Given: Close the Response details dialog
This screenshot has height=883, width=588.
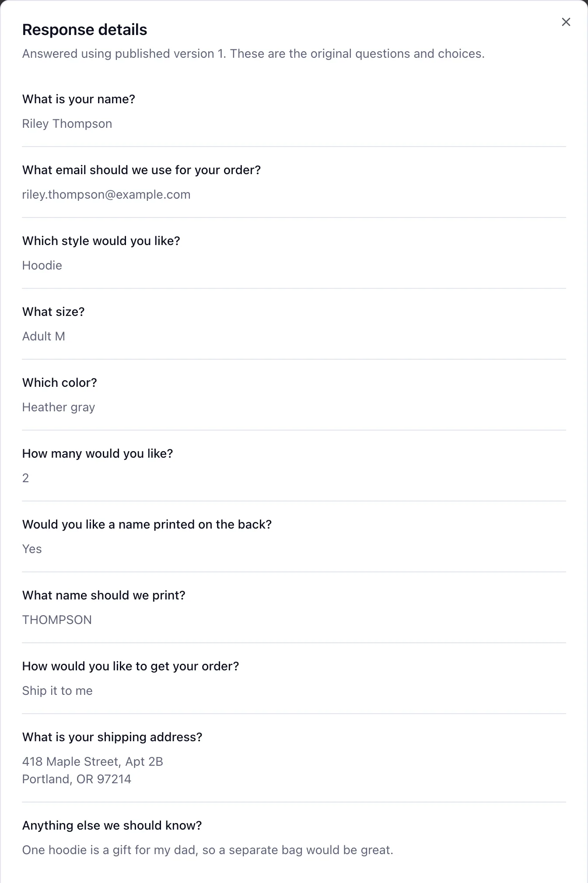Looking at the screenshot, I should point(566,22).
